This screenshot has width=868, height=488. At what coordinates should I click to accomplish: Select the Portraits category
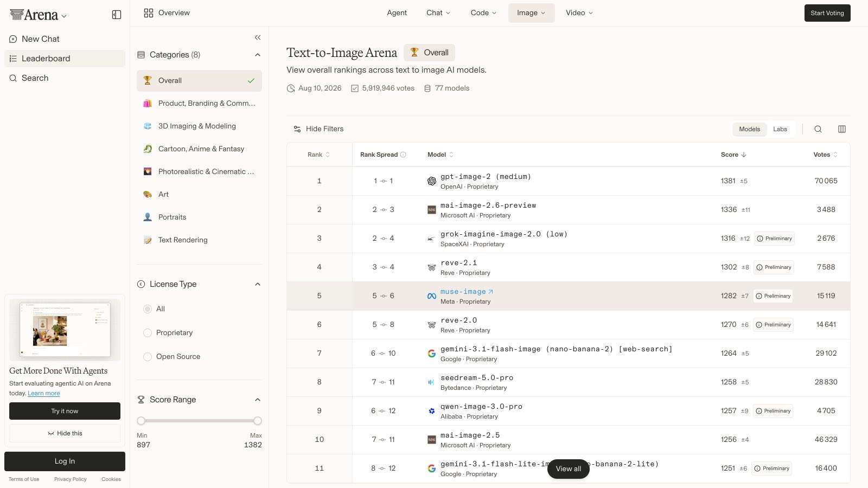[x=199, y=217]
